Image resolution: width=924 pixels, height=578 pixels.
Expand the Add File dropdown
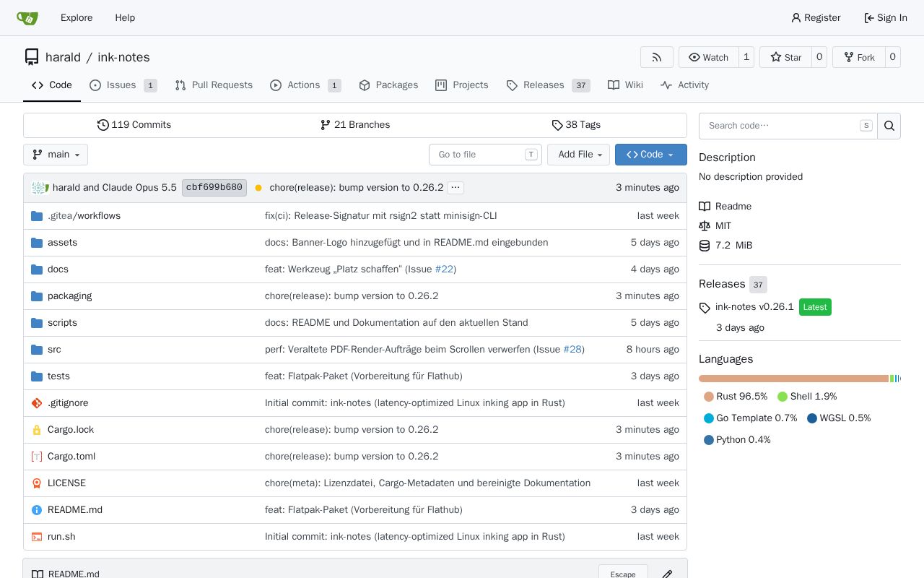(578, 155)
